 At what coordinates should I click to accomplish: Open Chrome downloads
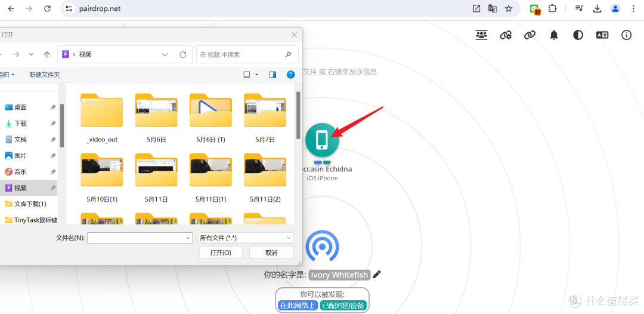597,8
